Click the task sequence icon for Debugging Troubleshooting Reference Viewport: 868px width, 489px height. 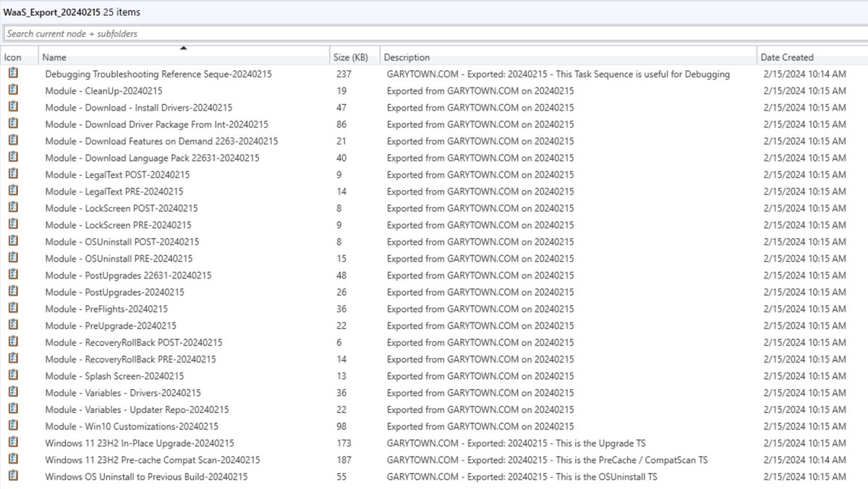click(x=13, y=74)
